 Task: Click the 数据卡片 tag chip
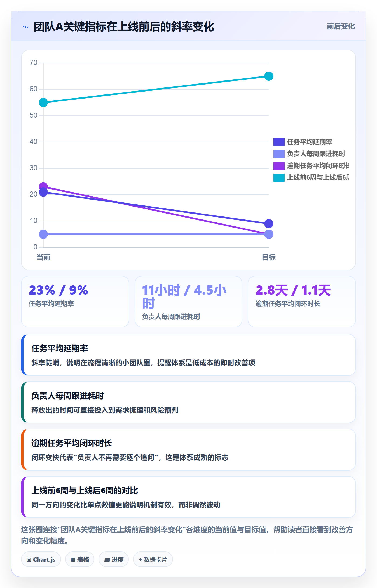tap(153, 559)
